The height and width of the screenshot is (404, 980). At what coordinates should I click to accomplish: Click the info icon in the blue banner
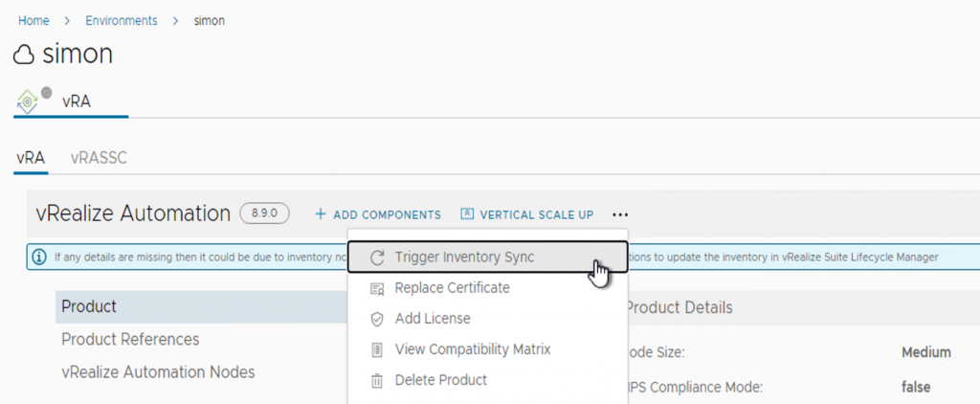coord(39,257)
